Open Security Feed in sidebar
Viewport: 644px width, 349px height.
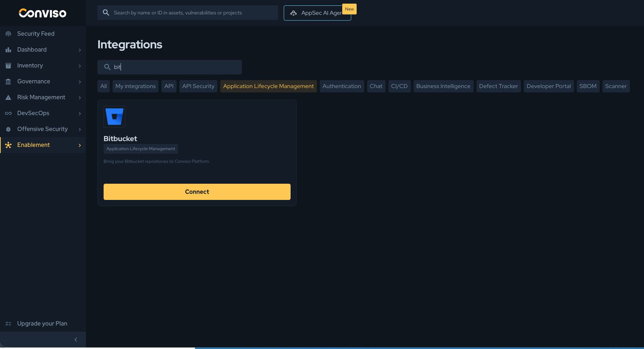tap(43, 34)
